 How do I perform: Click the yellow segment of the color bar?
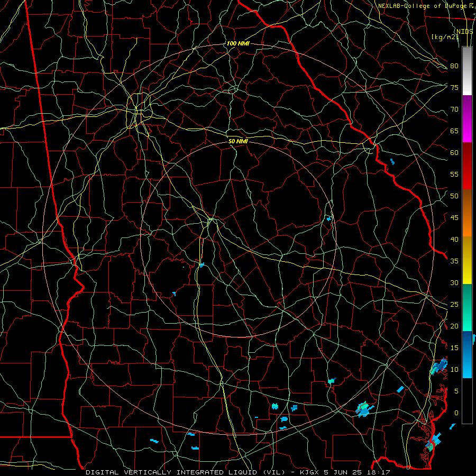point(467,260)
